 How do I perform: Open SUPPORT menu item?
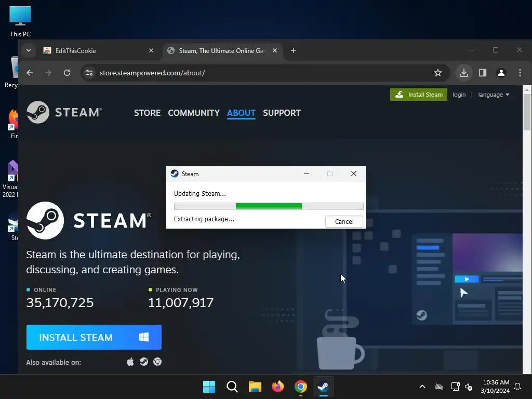click(282, 113)
